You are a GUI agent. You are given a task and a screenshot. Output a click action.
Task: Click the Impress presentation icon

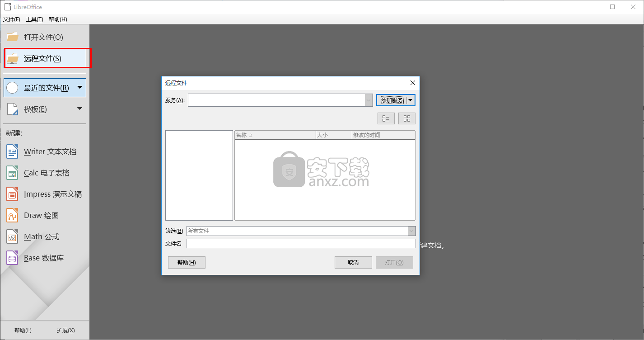tap(12, 194)
